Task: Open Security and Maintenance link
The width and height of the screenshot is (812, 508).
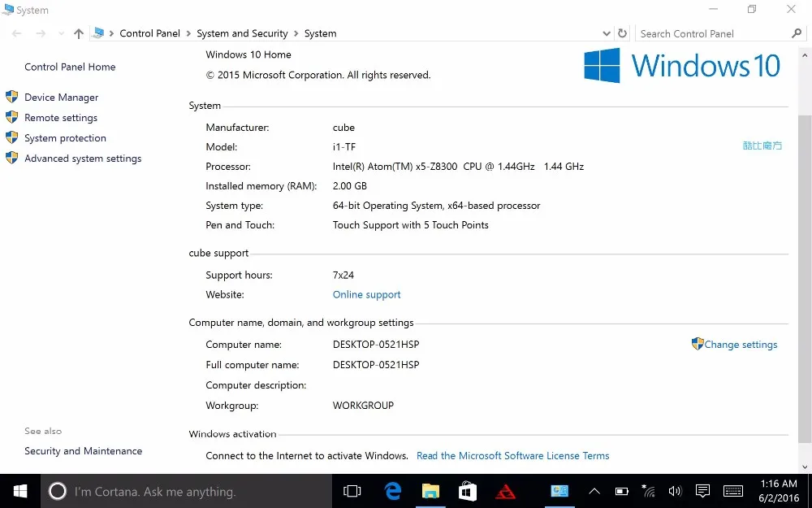Action: click(x=84, y=451)
